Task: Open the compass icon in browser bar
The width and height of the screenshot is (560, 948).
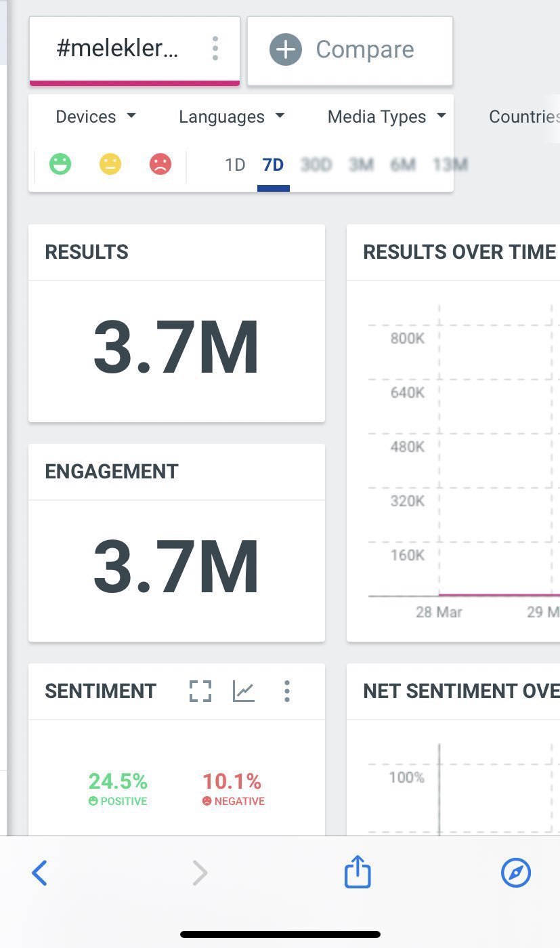Action: [515, 873]
